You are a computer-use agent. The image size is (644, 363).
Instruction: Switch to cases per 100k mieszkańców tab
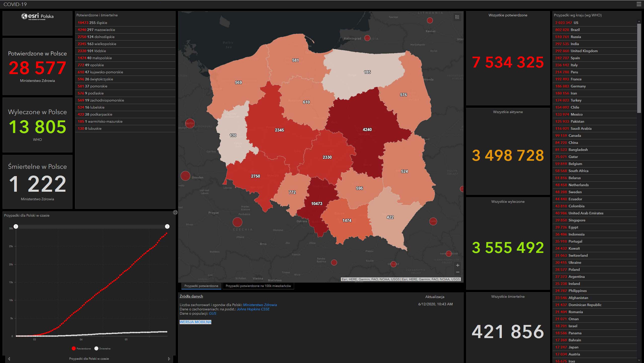[x=258, y=286]
